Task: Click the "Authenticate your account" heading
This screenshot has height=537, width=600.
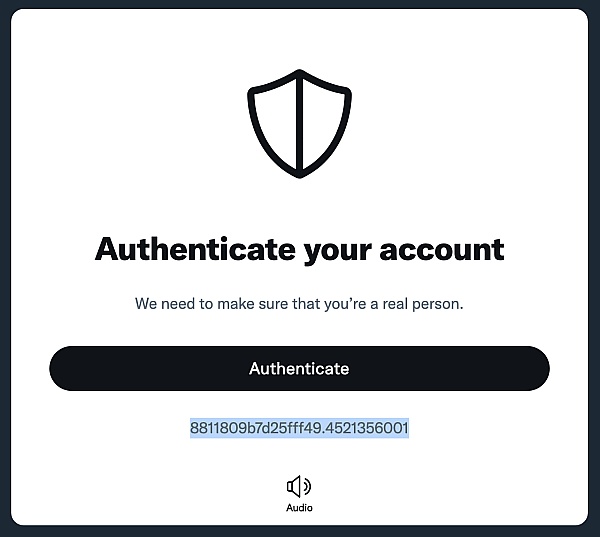Action: pos(300,251)
